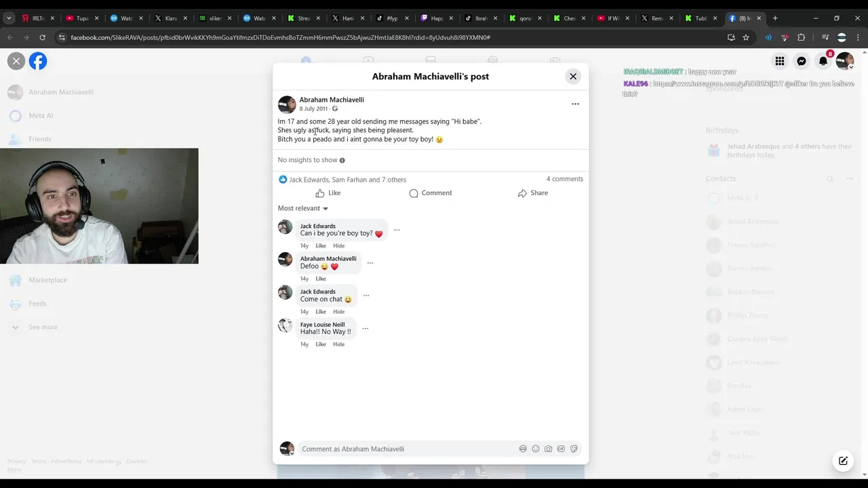Open the GIF picker in comment box
The image size is (868, 488).
coord(561,449)
